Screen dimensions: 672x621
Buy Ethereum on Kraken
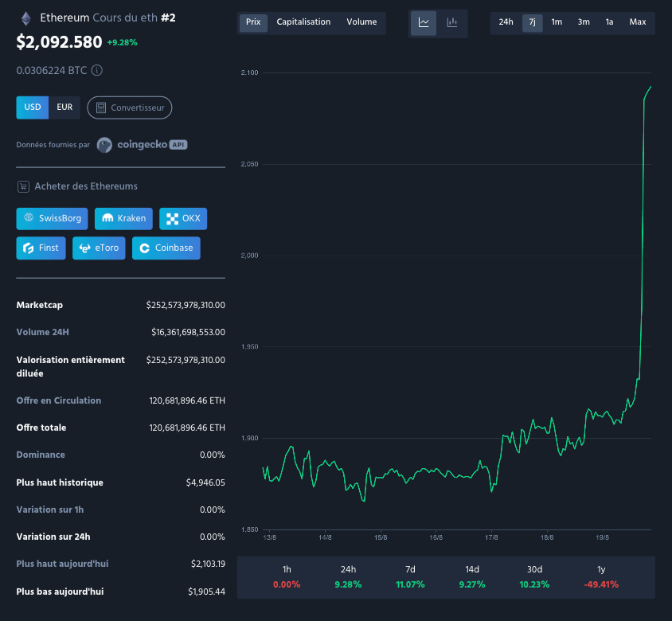123,219
